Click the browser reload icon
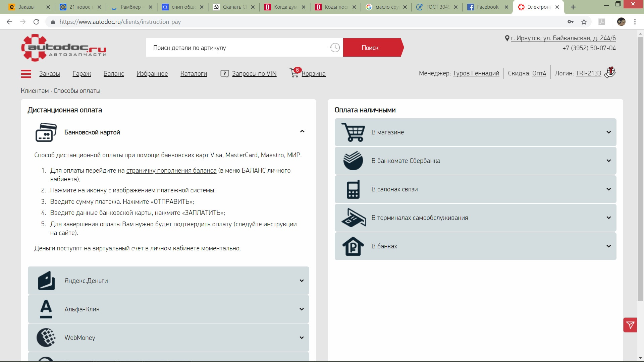 [36, 22]
